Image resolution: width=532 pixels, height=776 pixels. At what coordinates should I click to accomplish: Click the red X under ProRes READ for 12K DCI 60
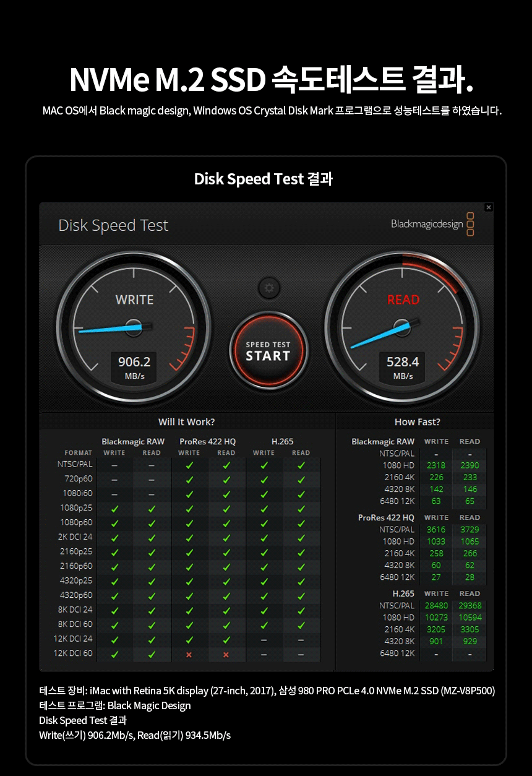[226, 654]
